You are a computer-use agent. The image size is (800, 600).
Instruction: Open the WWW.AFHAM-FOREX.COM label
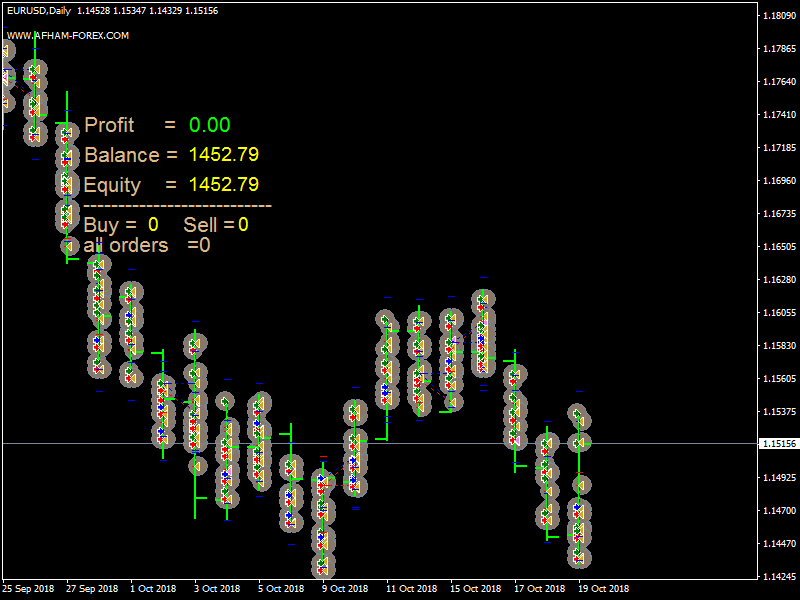point(68,35)
